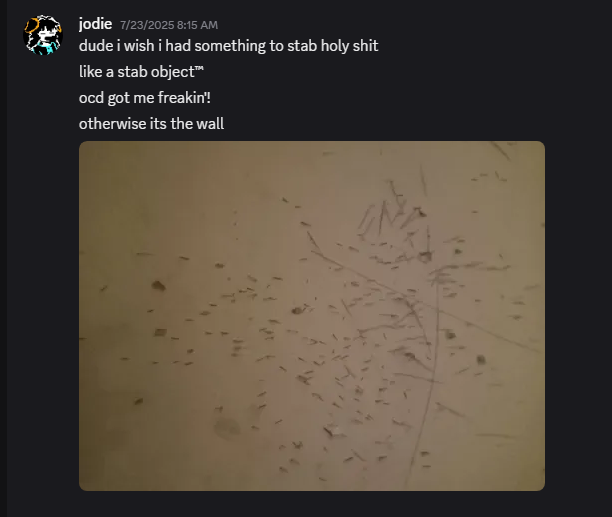Click the 7/23/2025 8:15 AM timestamp

pos(169,25)
